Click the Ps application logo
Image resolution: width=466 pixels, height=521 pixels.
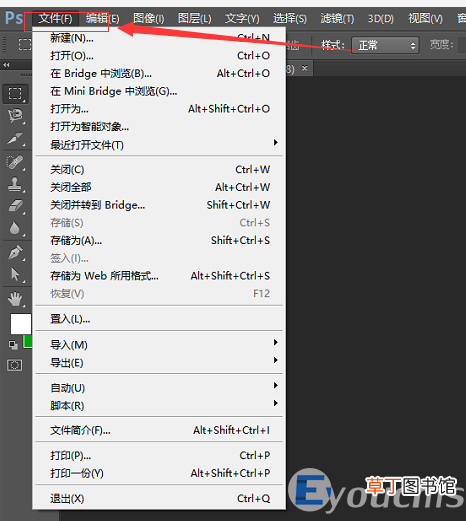[14, 17]
